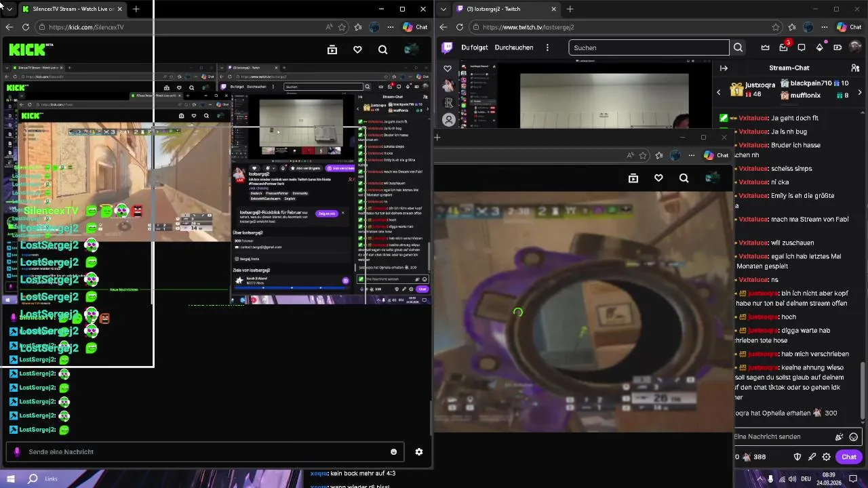Click the Kick search magnifier icon
Viewport: 868px width, 488px height.
(383, 49)
